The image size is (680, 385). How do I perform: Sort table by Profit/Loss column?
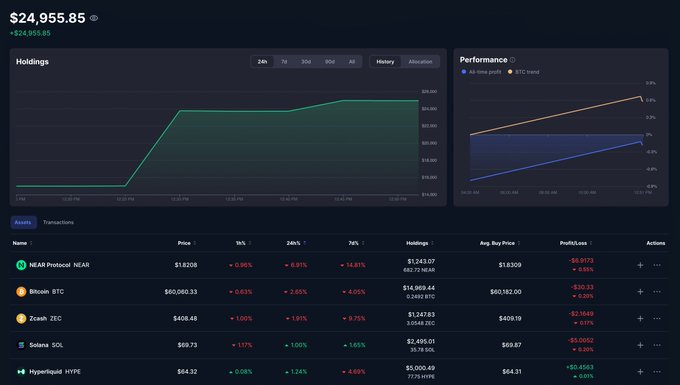point(576,243)
